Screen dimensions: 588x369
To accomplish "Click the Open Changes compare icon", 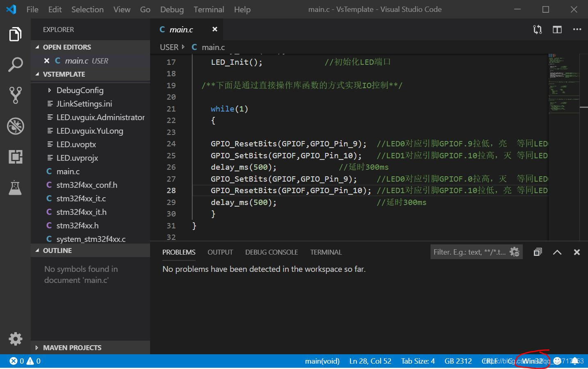I will [537, 30].
